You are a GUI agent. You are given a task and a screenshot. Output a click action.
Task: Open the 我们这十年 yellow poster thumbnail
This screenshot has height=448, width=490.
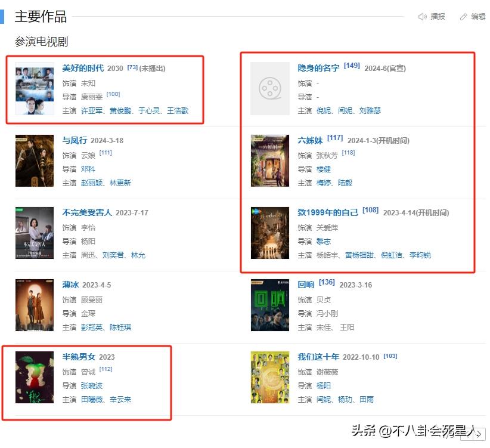(270, 378)
